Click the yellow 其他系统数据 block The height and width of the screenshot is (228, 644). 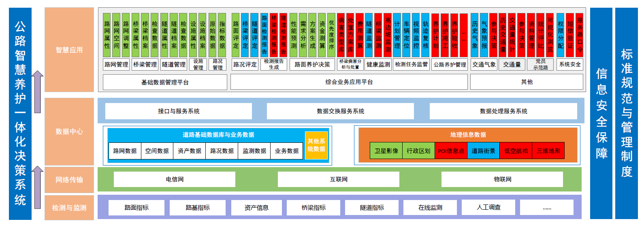pyautogui.click(x=316, y=145)
